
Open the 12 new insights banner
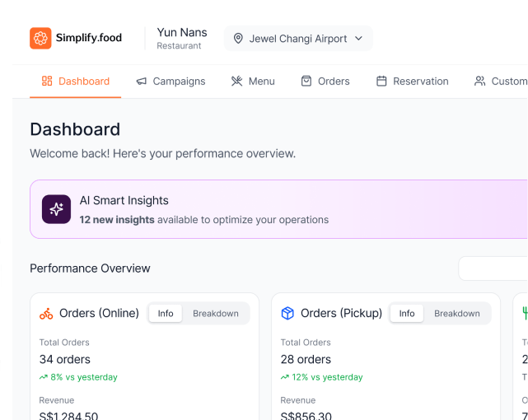point(280,209)
